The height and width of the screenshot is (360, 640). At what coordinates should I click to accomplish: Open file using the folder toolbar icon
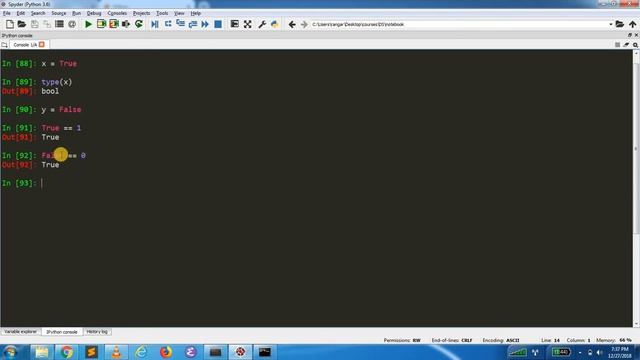(22, 24)
